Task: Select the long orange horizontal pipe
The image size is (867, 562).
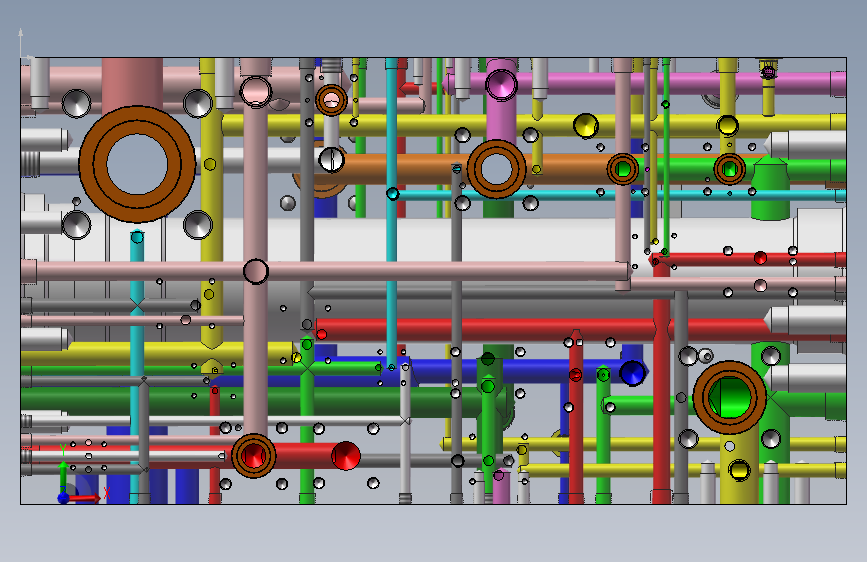Action: coord(476,169)
